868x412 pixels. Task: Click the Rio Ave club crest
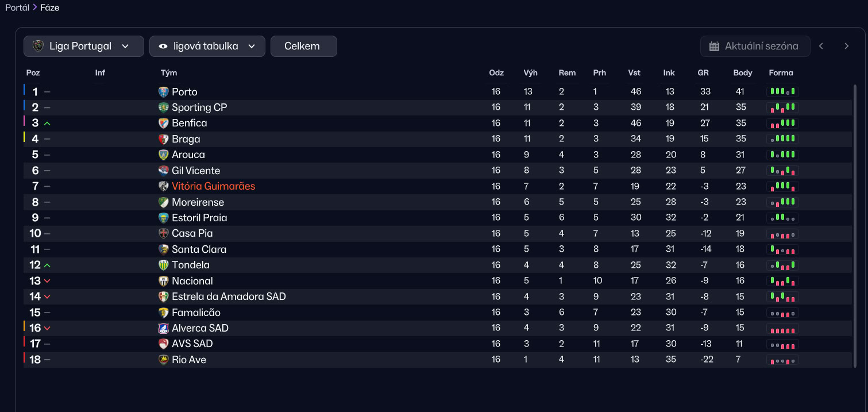164,360
